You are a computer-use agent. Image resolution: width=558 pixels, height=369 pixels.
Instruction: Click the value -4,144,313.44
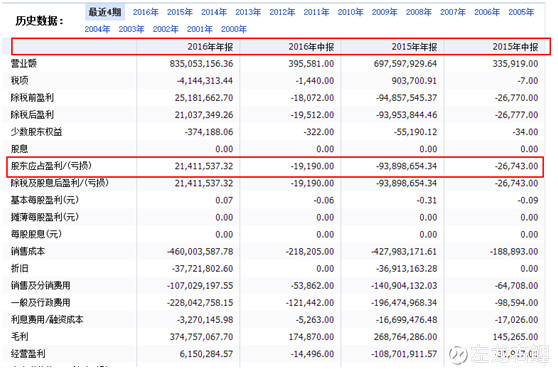[205, 81]
